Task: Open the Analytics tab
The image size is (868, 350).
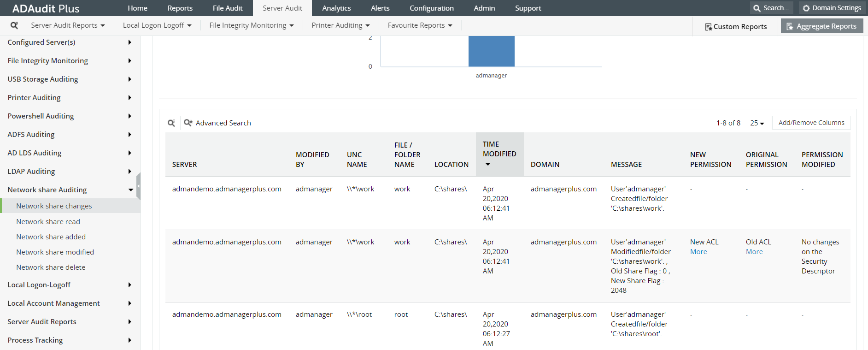Action: (336, 8)
